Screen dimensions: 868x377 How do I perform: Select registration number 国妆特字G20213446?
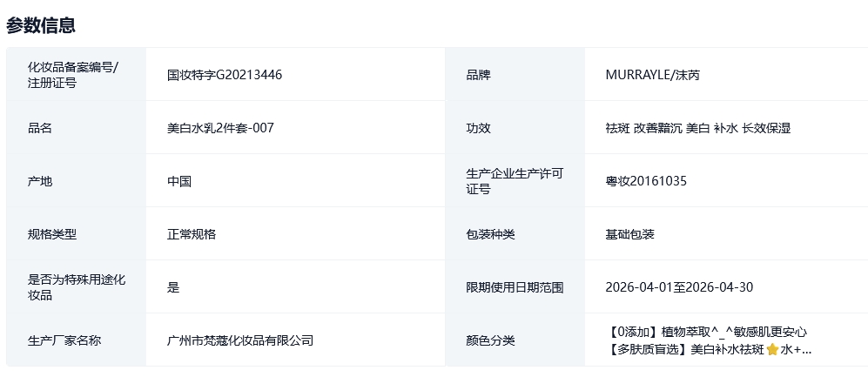225,75
